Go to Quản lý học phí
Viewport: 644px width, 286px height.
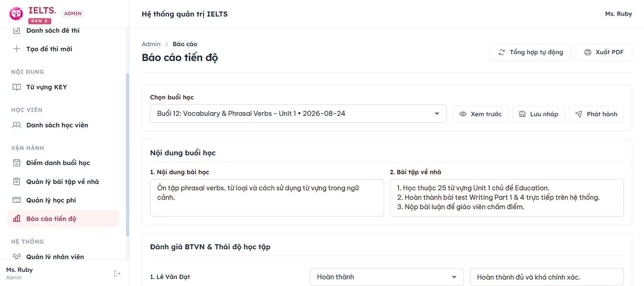pos(63,200)
